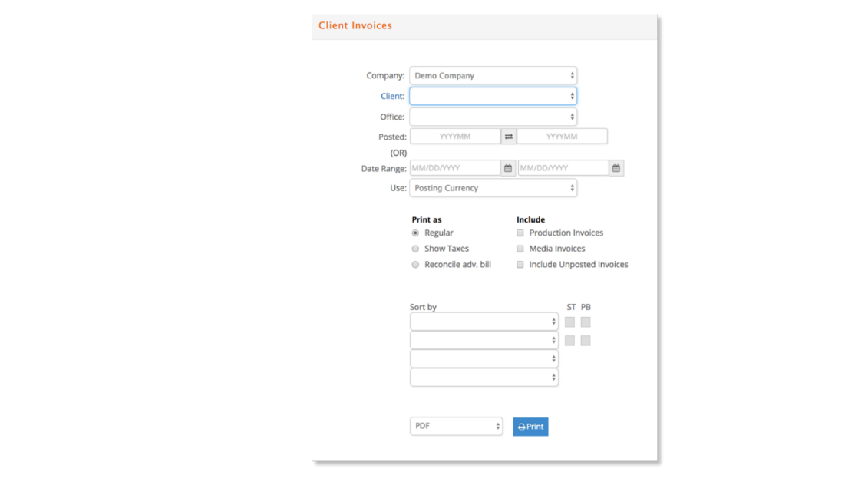Open the calendar for the end date
The image size is (868, 485).
616,168
